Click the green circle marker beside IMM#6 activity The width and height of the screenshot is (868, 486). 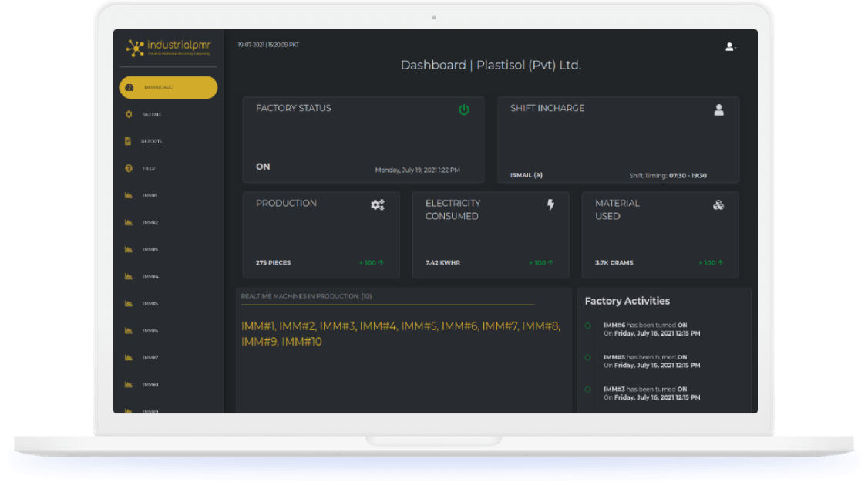click(588, 326)
